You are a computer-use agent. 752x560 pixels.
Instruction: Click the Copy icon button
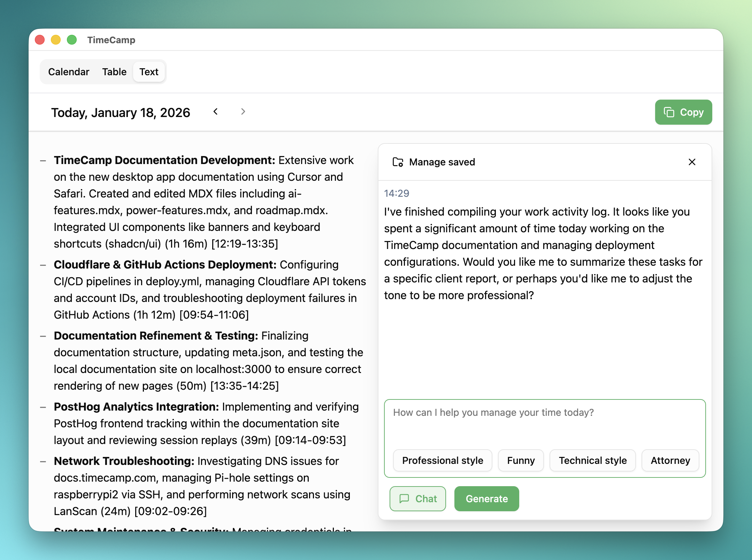pyautogui.click(x=669, y=112)
